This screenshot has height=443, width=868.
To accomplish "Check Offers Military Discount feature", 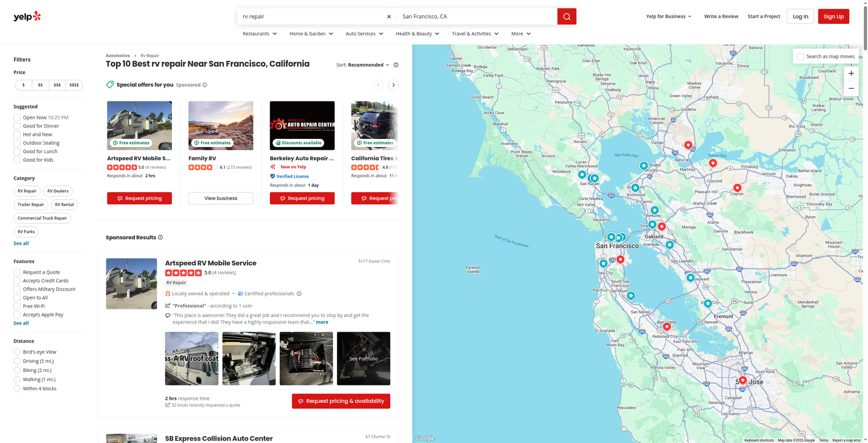I will (x=17, y=289).
